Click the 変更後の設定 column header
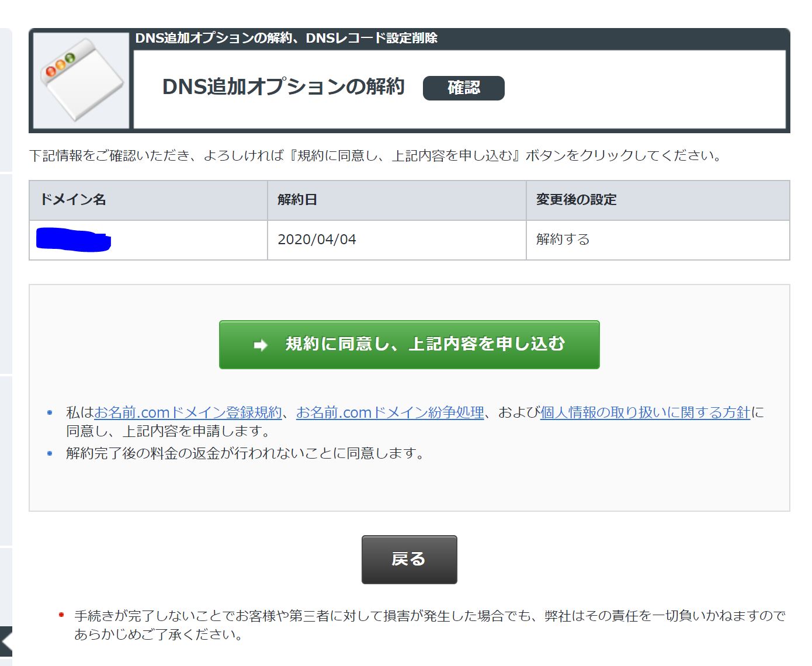 pos(576,200)
